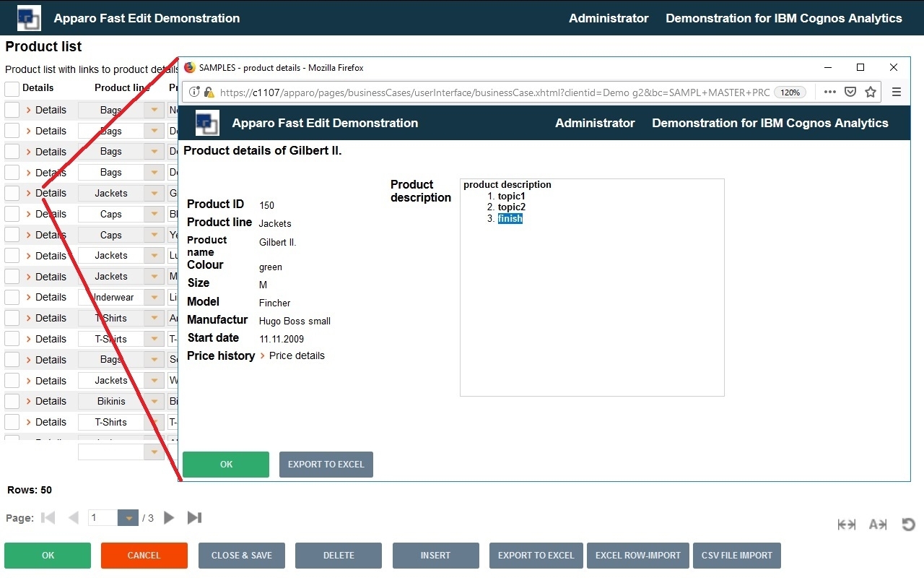Click the Product ID value 150

coord(266,205)
